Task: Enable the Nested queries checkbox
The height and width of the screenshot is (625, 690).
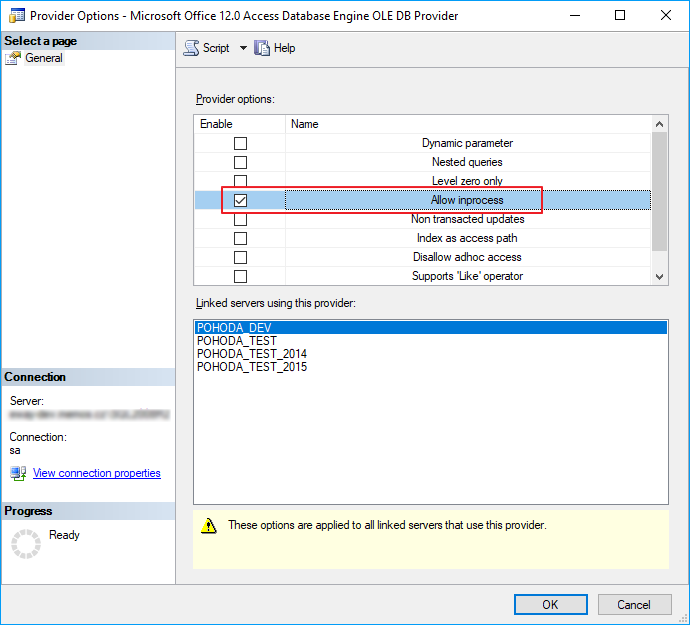Action: point(240,162)
